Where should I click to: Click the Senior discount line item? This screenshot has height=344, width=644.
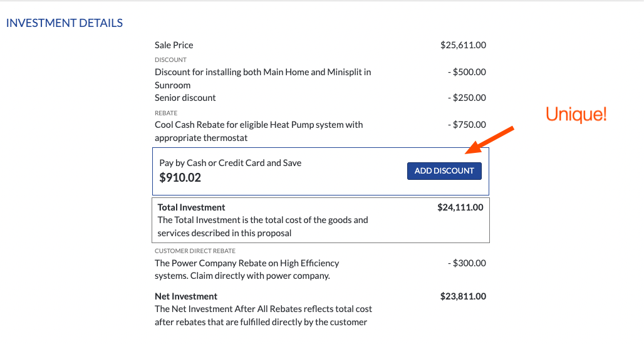(x=185, y=98)
